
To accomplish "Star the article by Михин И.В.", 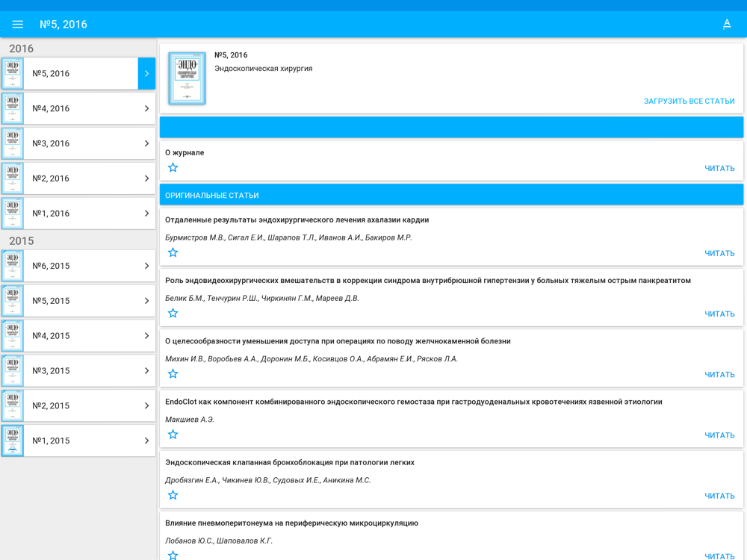I will [173, 374].
